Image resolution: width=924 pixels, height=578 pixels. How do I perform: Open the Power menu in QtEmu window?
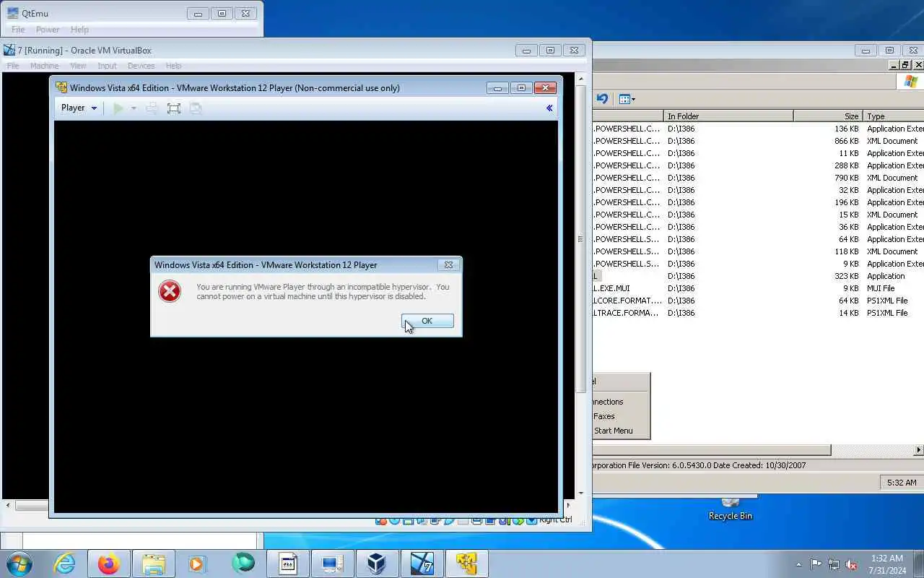[x=48, y=30]
